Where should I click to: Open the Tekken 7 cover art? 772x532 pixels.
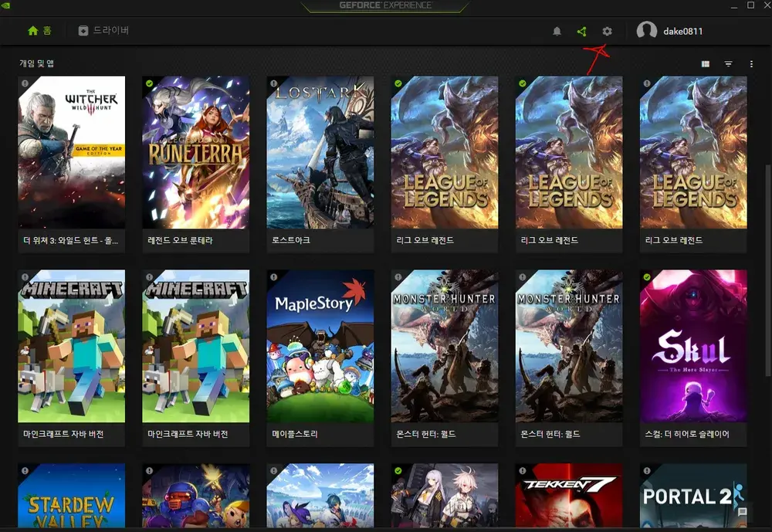(x=569, y=495)
